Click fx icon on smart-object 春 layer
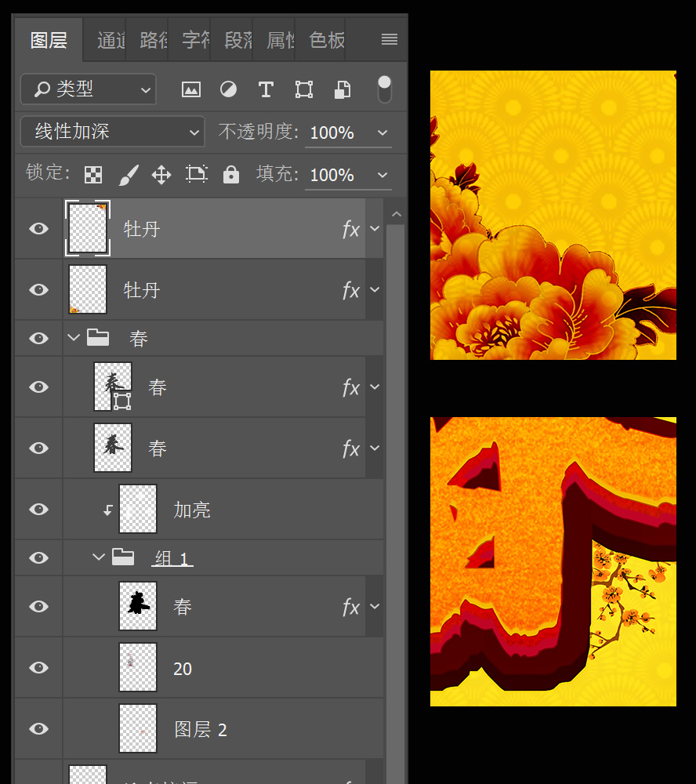This screenshot has width=696, height=784. click(x=351, y=387)
